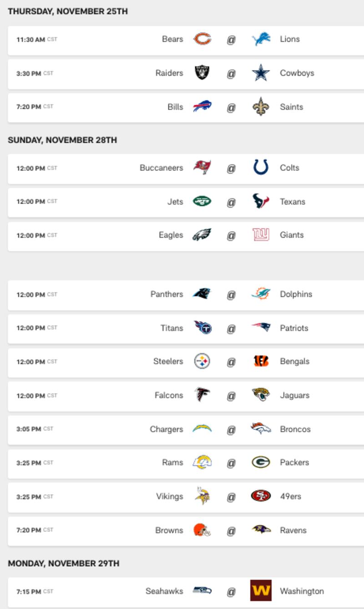Screen dimensions: 364x609
Task: Open the 49ers team name link
Action: (x=290, y=496)
